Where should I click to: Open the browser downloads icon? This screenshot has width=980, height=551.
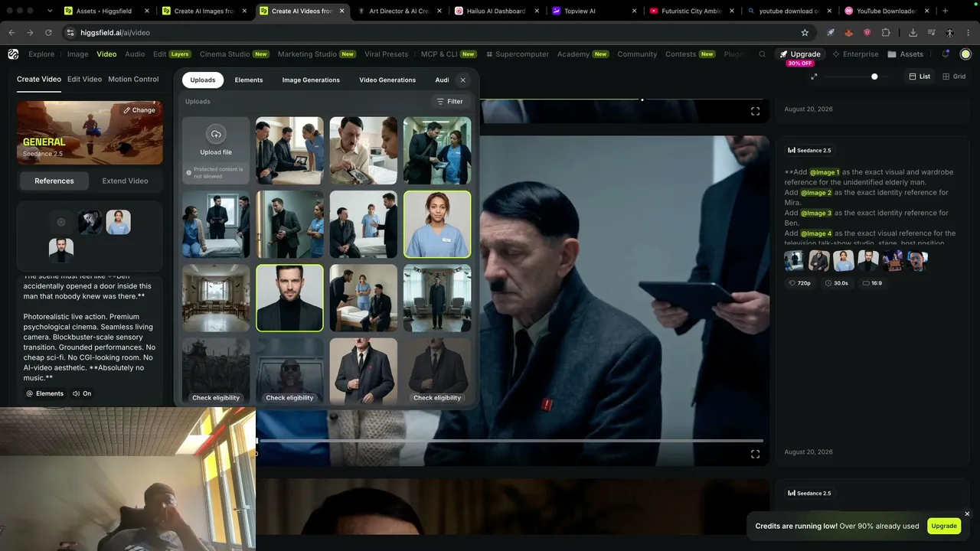(x=913, y=33)
